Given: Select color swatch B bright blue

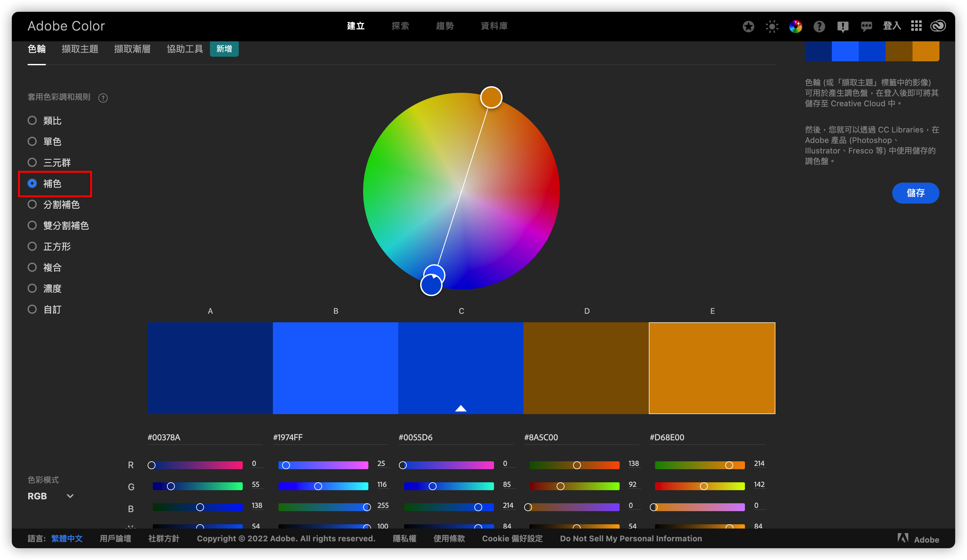Looking at the screenshot, I should point(335,368).
